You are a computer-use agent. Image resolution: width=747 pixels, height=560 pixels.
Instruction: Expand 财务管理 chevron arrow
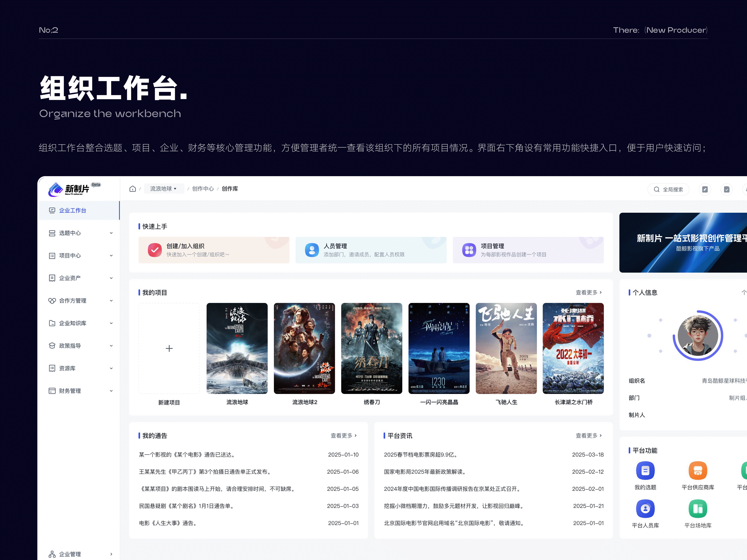111,391
